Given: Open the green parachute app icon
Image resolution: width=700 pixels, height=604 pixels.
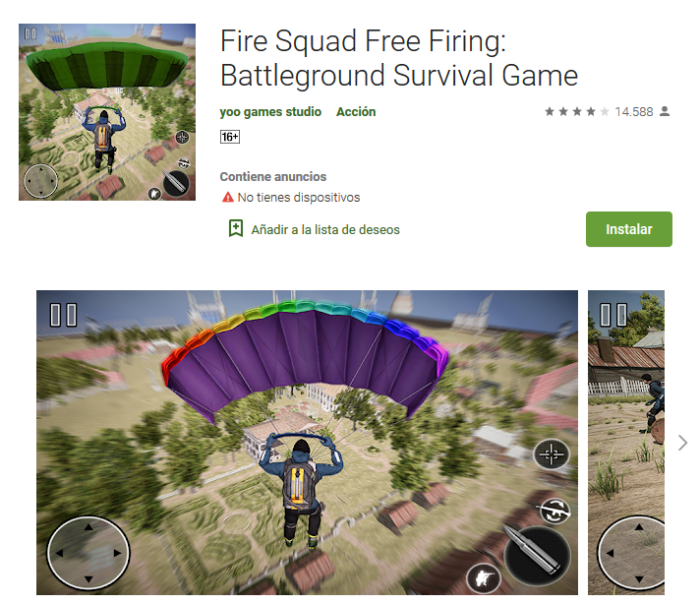Looking at the screenshot, I should point(107,112).
